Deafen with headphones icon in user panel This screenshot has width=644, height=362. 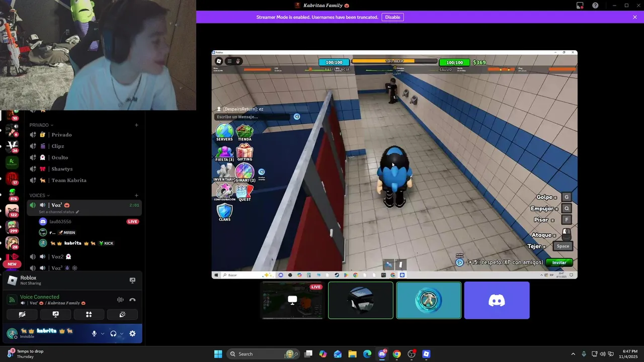click(x=113, y=333)
